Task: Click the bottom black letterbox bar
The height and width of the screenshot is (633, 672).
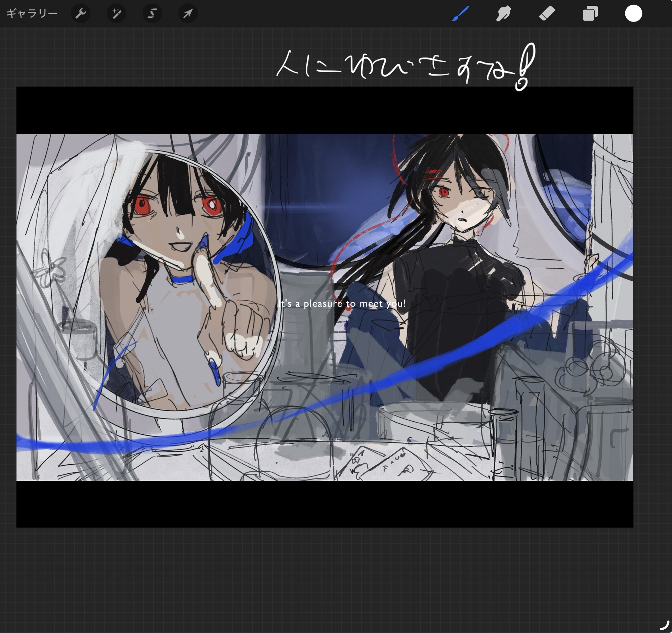Action: [x=325, y=504]
